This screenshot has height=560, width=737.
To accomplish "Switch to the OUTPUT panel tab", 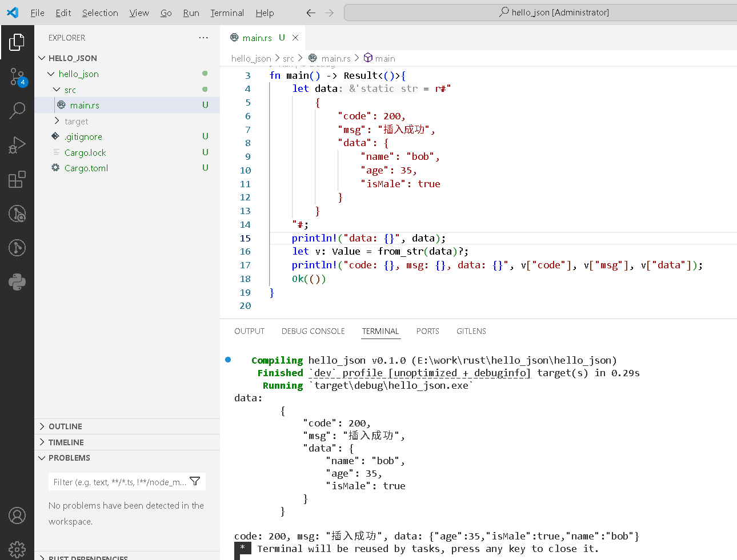I will click(249, 331).
